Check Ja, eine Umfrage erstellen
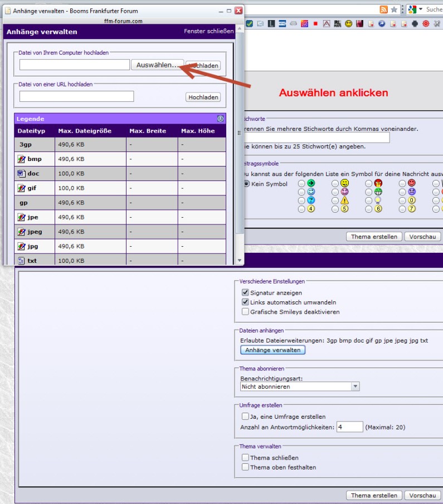Screen dimensions: 443x504 [245, 416]
